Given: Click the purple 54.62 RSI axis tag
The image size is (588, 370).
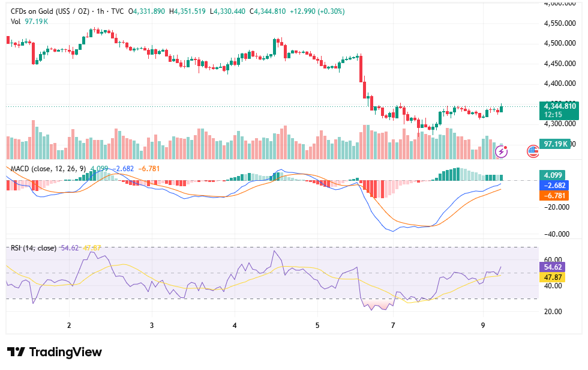Looking at the screenshot, I should tap(553, 267).
